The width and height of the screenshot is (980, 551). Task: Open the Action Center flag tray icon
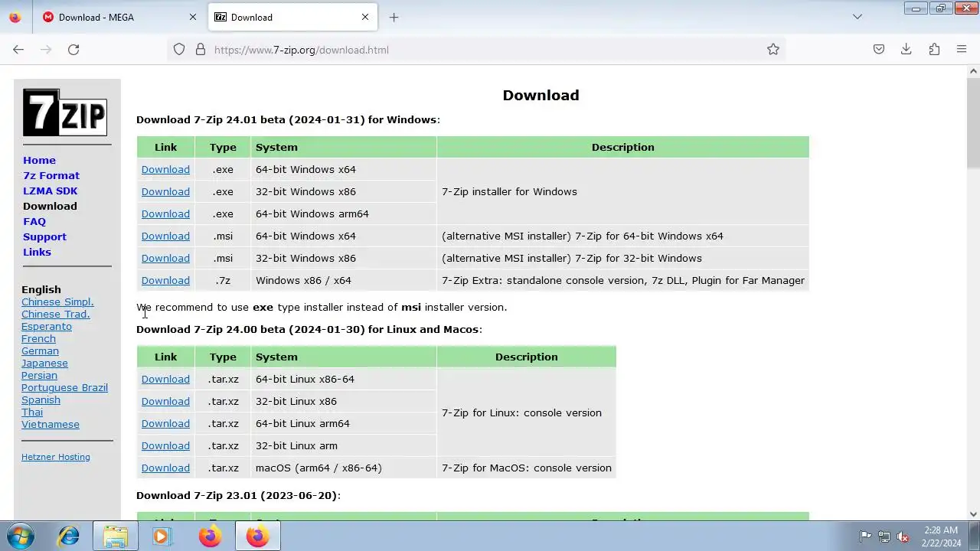[x=865, y=536]
